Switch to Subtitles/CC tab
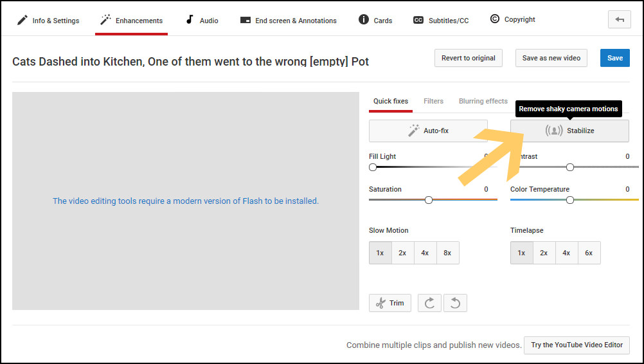Viewport: 644px width, 364px height. [441, 21]
